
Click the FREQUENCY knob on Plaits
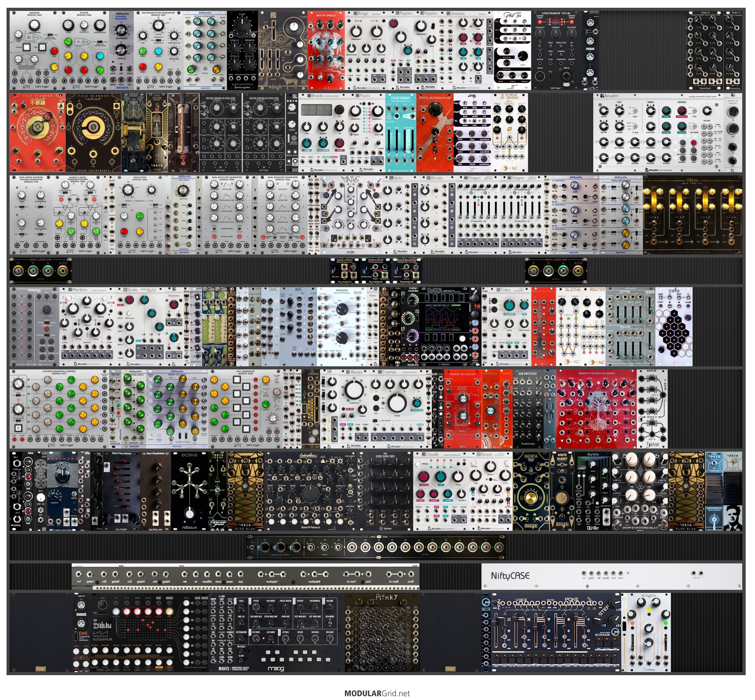coord(355,111)
